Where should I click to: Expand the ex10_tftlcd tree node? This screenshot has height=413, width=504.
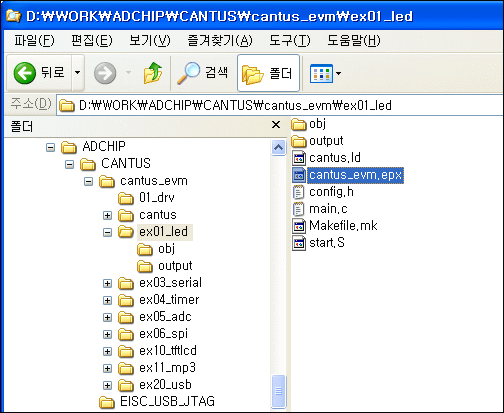coord(107,351)
